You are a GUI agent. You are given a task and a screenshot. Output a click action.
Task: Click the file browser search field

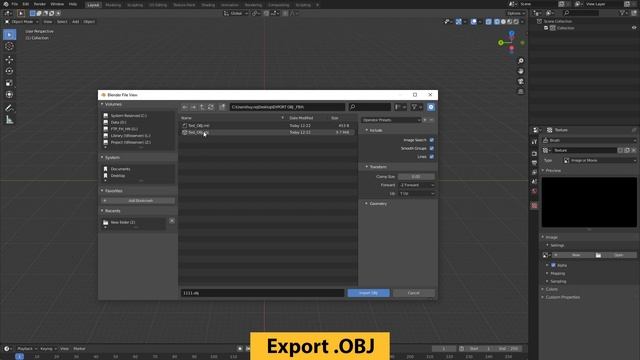tap(370, 107)
